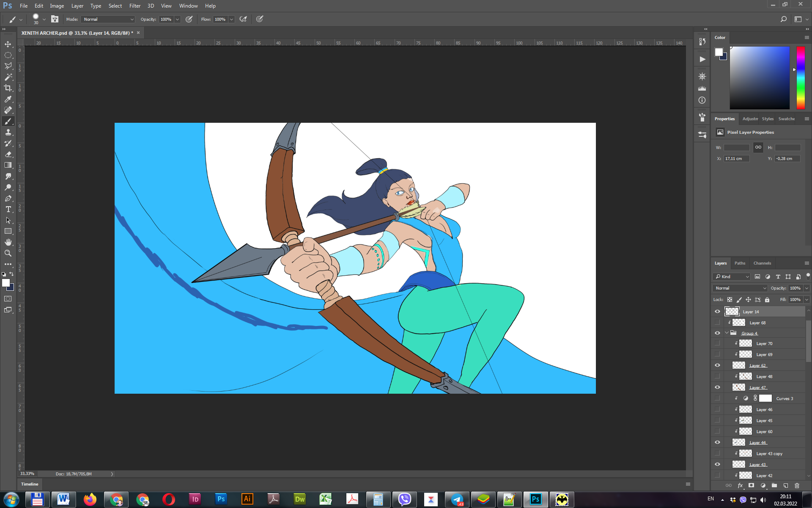Open layer blend mode Normal dropdown
Viewport: 812px width, 508px height.
point(740,288)
